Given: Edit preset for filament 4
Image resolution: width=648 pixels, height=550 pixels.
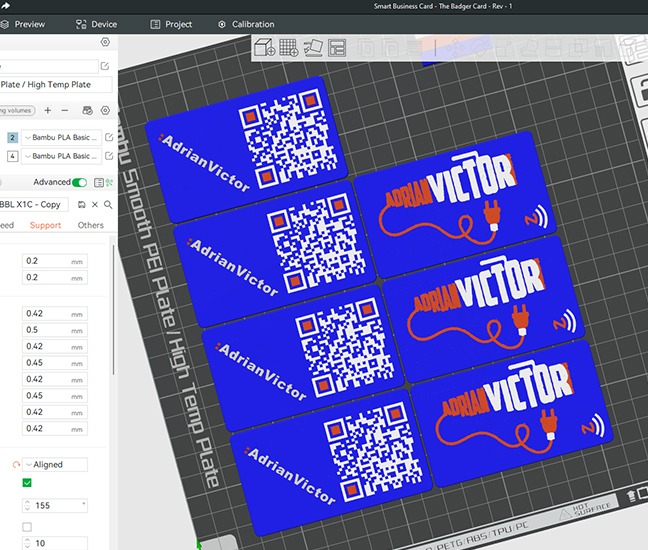Looking at the screenshot, I should point(109,156).
